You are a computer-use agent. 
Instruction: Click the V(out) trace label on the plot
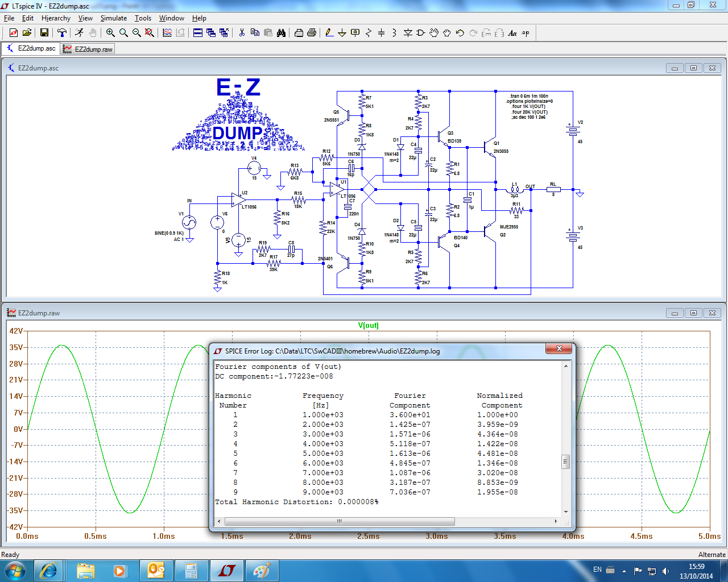369,326
